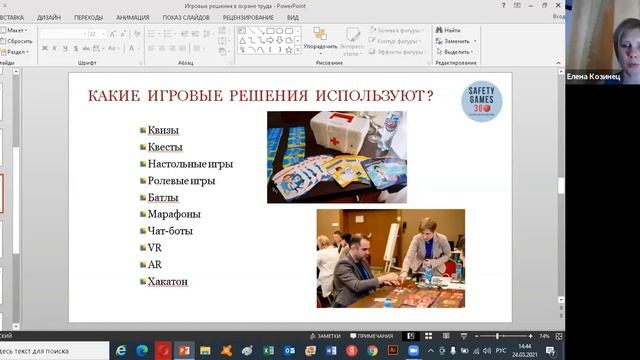Open the ДИЗАЙН ribbon tab
This screenshot has width=640, height=360.
point(49,18)
